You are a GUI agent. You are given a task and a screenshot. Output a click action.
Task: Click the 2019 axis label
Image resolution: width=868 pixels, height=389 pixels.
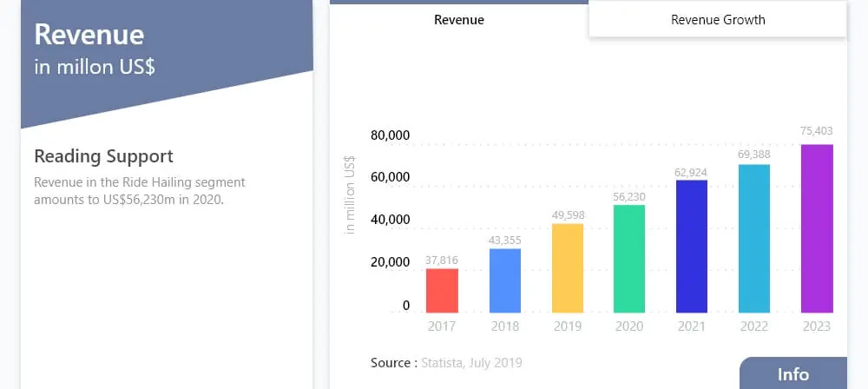pyautogui.click(x=568, y=326)
